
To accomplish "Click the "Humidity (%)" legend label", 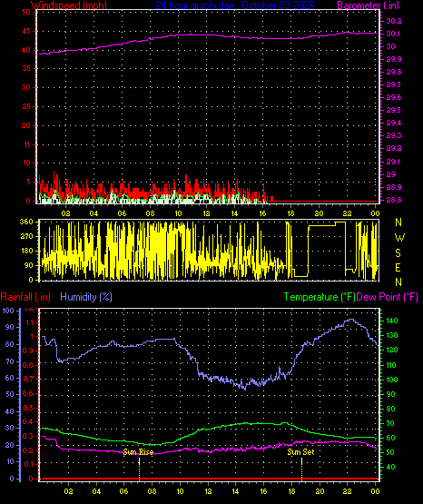I will point(86,297).
